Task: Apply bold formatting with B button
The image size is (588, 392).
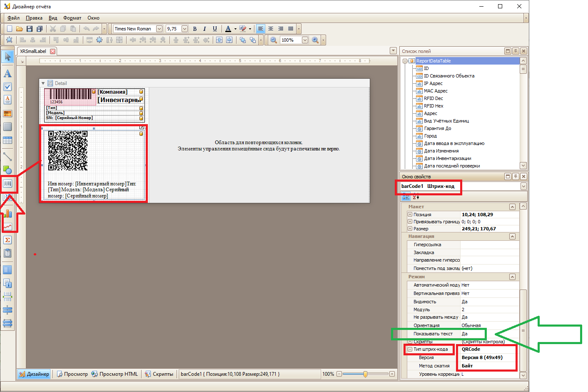Action: click(194, 29)
